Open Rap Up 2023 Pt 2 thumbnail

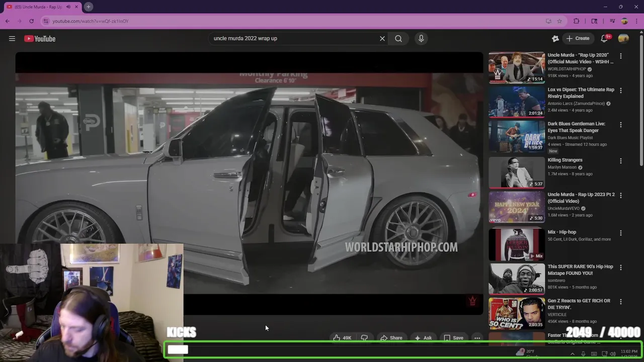(x=517, y=207)
